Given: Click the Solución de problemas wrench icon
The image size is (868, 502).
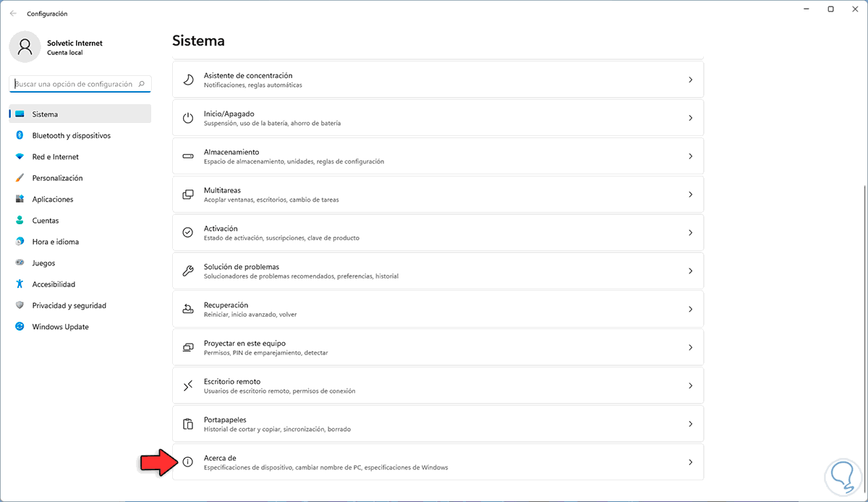Looking at the screenshot, I should [188, 271].
